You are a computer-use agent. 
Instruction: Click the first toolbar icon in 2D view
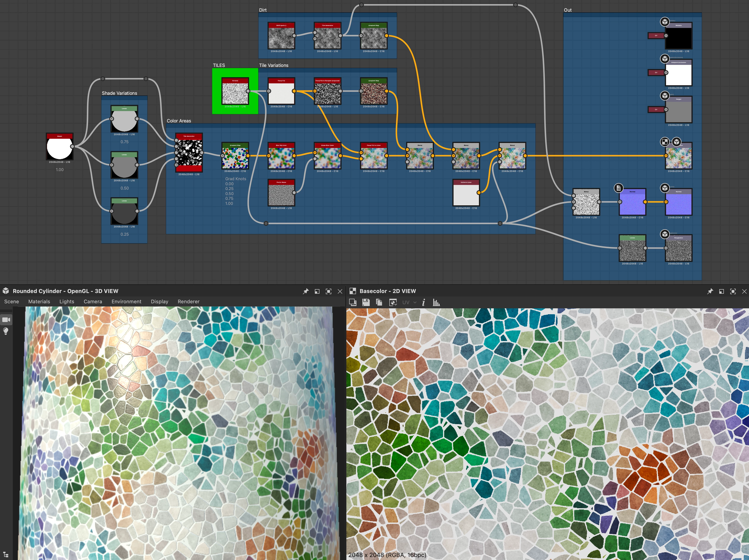point(353,302)
